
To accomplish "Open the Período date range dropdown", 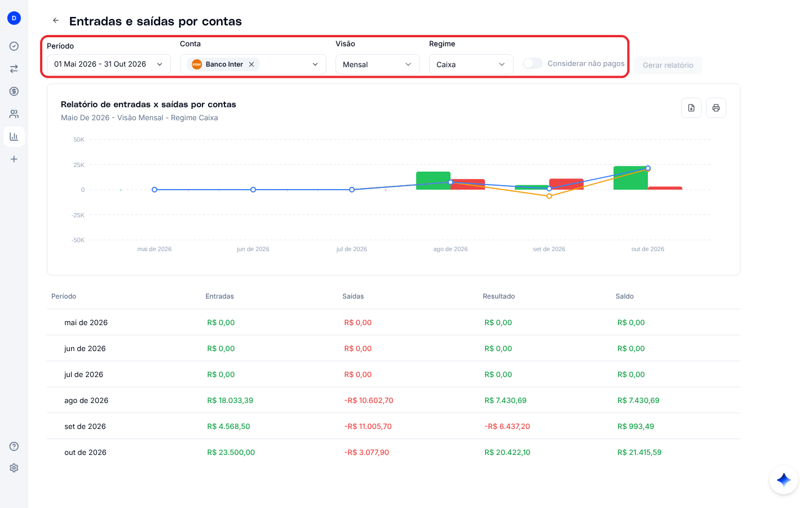I will coord(109,64).
